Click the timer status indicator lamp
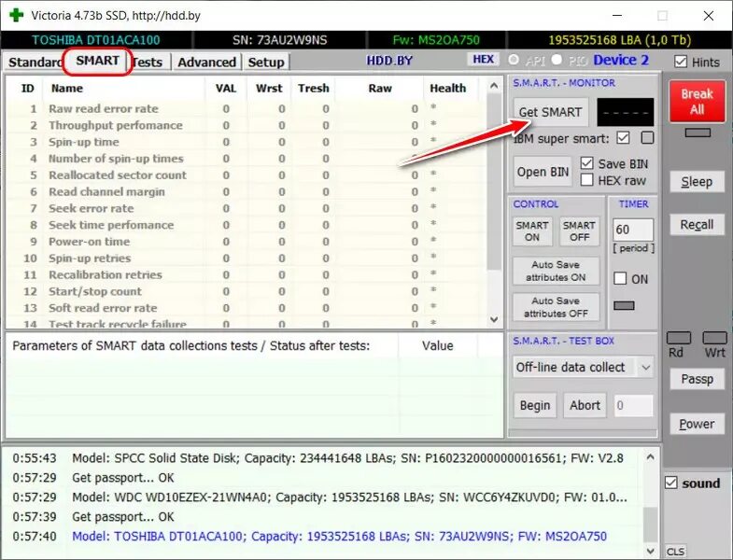The height and width of the screenshot is (560, 733). [x=624, y=305]
